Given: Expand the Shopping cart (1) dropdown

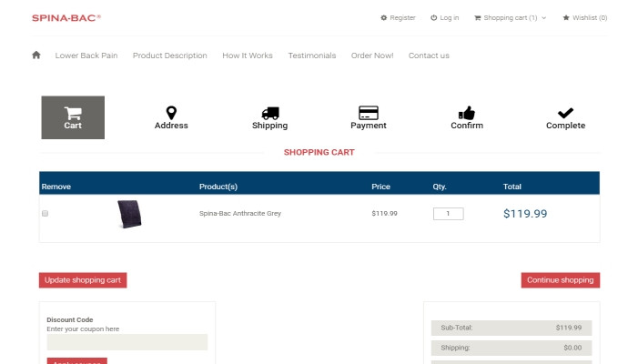Looking at the screenshot, I should (511, 18).
